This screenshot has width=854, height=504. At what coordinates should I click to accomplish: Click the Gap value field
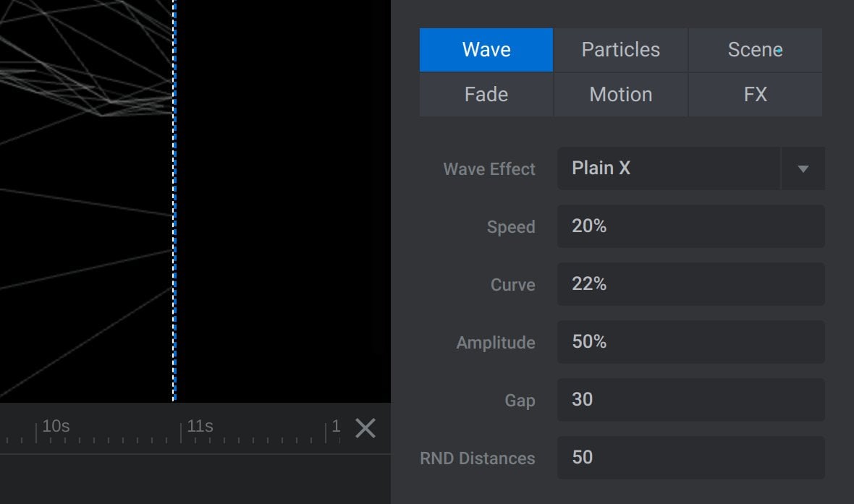[x=690, y=400]
